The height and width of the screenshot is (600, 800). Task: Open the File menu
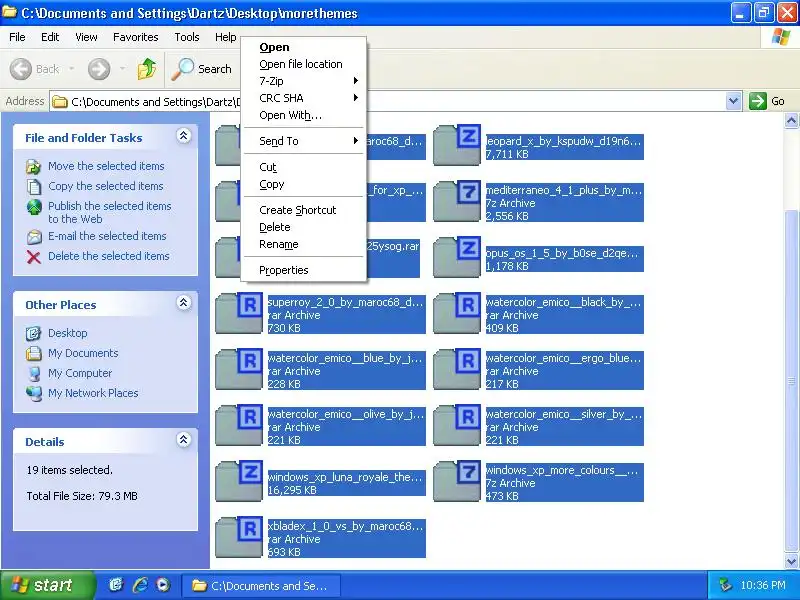click(x=17, y=37)
